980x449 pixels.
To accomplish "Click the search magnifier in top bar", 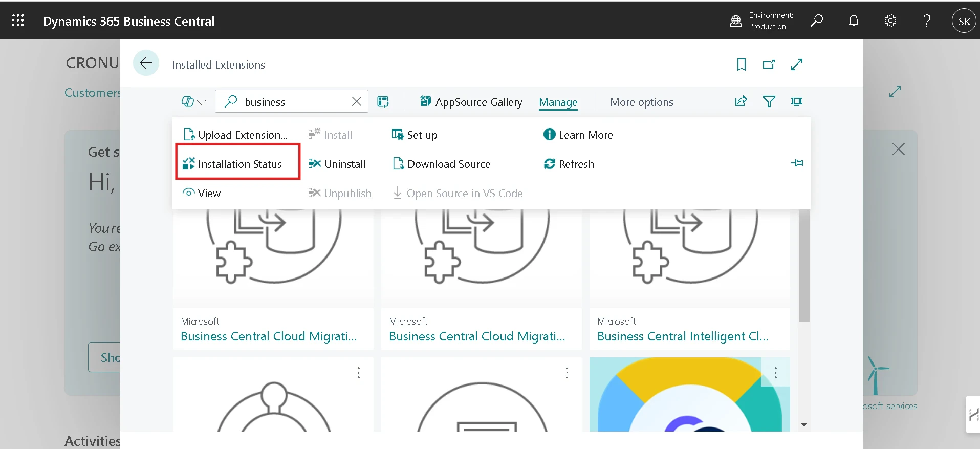I will [817, 20].
